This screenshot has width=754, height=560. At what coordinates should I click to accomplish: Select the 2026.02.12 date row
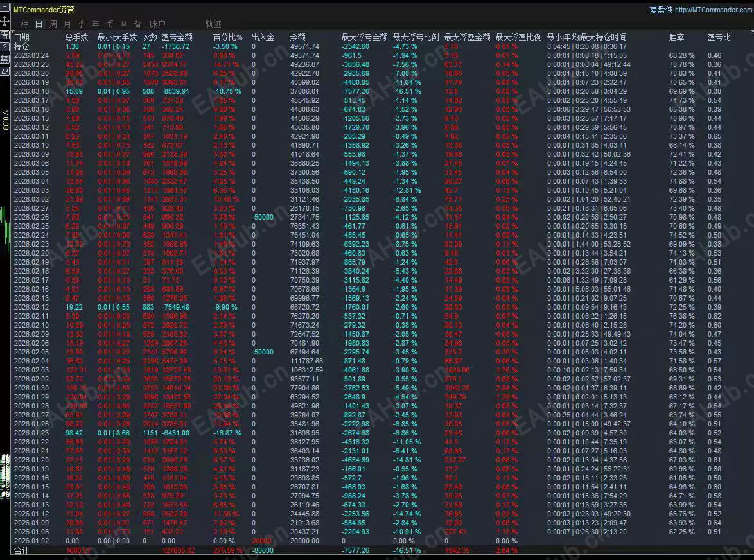31,307
